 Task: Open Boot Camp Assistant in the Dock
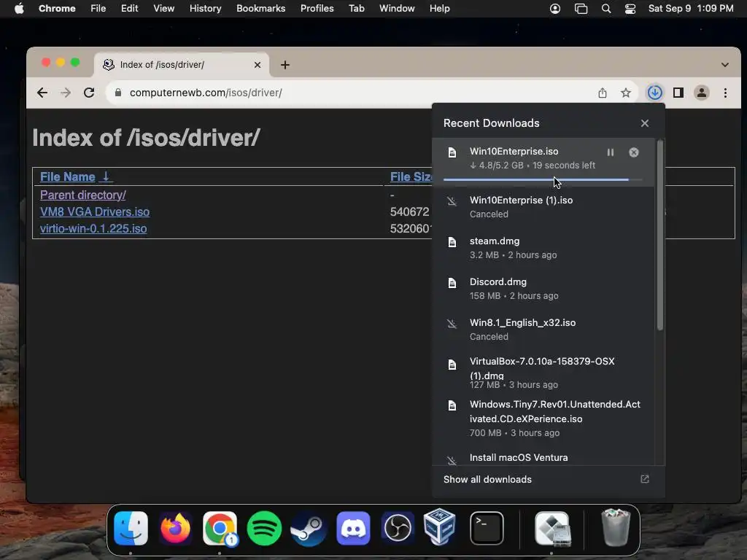coord(552,528)
